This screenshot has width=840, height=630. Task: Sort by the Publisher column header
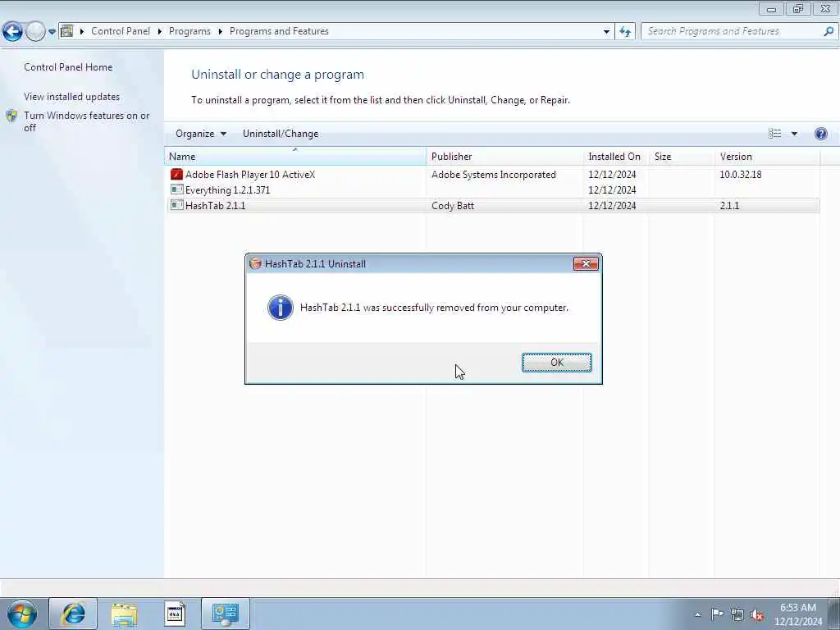point(504,157)
